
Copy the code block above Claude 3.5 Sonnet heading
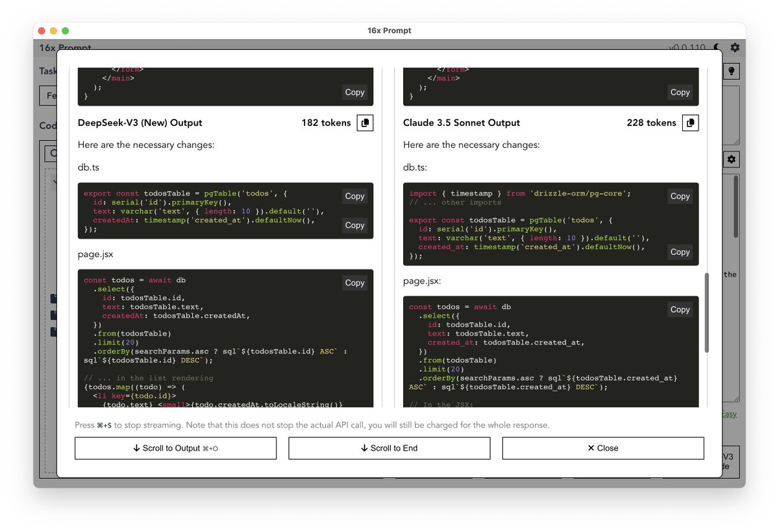click(680, 92)
